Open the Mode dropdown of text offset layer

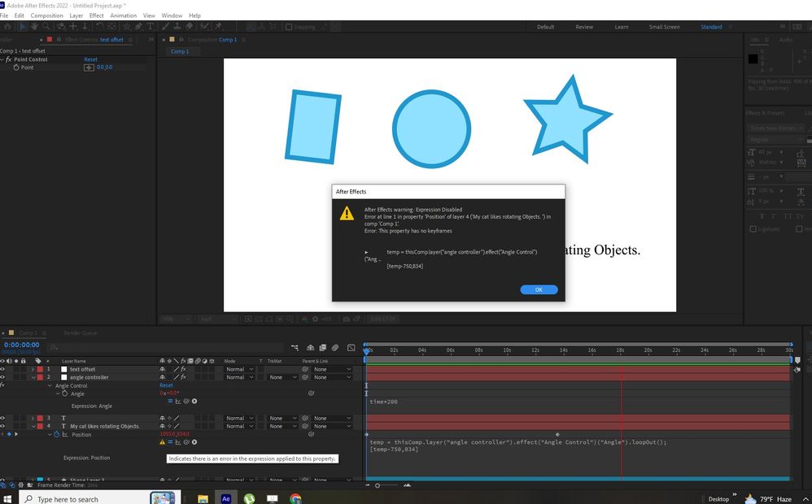point(239,369)
